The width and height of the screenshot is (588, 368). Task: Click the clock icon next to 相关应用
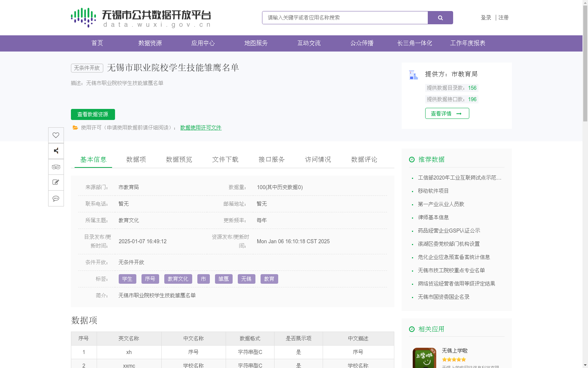(x=412, y=329)
